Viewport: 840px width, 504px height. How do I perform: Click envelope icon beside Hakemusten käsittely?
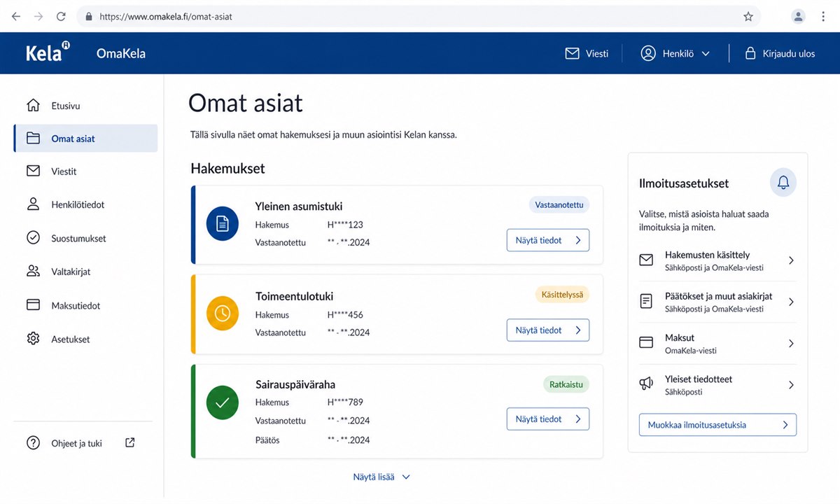(646, 260)
